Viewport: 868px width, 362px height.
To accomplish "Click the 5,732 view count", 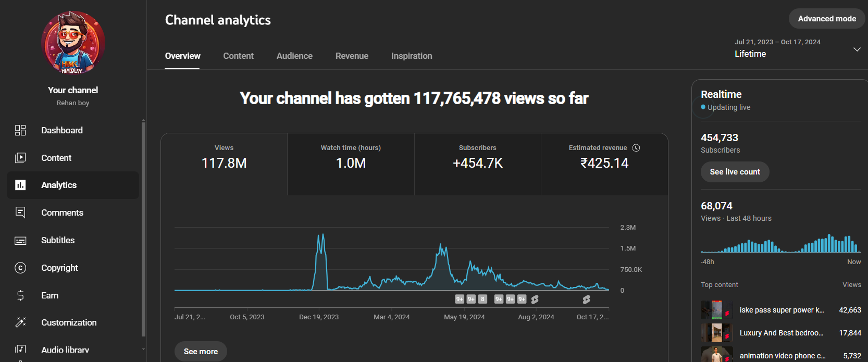I will click(x=852, y=356).
